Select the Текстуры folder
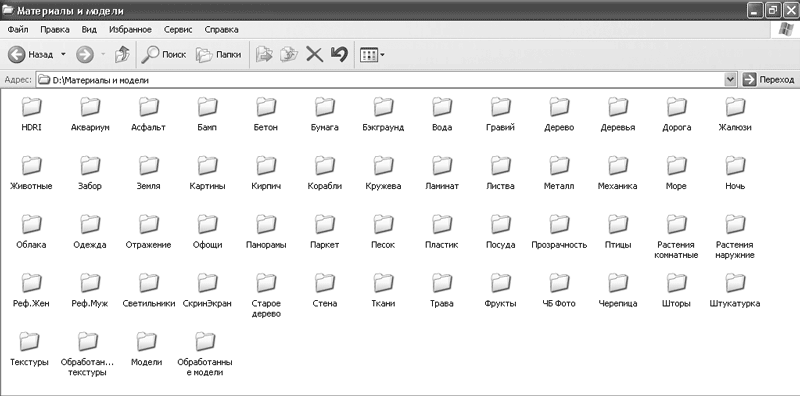Image resolution: width=800 pixels, height=396 pixels. (29, 350)
